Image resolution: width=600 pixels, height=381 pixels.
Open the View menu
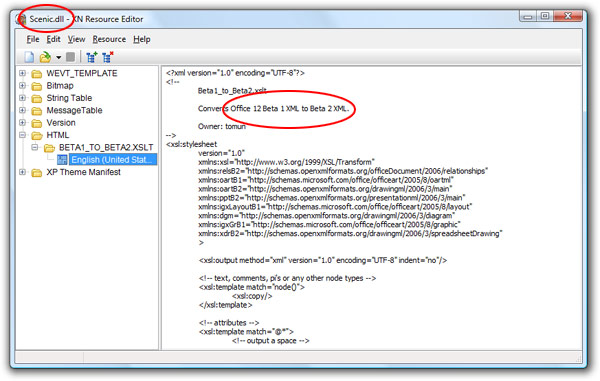[x=77, y=39]
